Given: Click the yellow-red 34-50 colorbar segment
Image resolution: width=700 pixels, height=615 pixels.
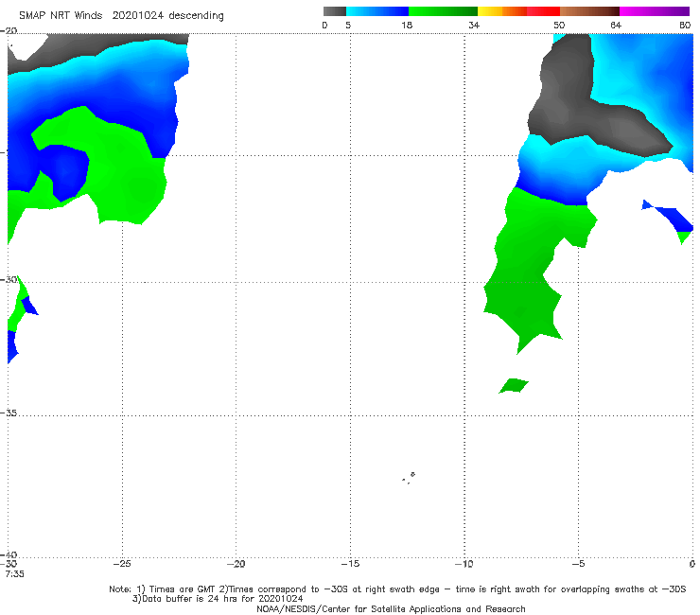Looking at the screenshot, I should tap(518, 11).
